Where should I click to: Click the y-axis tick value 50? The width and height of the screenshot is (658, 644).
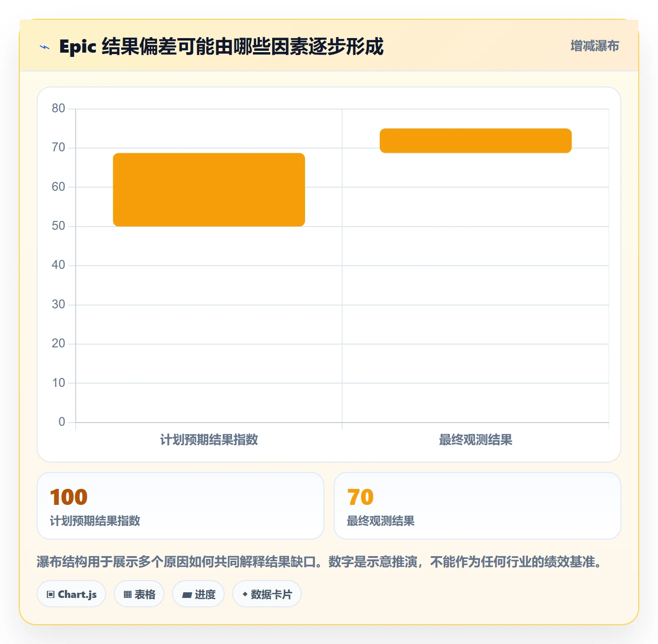[x=59, y=226]
